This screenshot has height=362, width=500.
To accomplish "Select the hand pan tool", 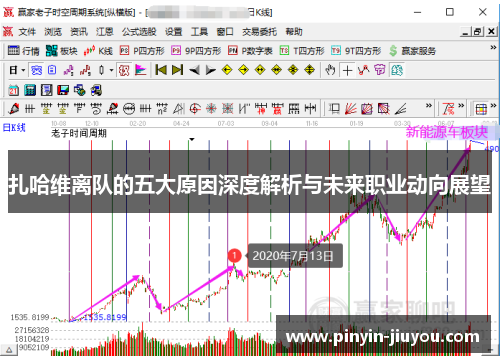I will click(330, 70).
